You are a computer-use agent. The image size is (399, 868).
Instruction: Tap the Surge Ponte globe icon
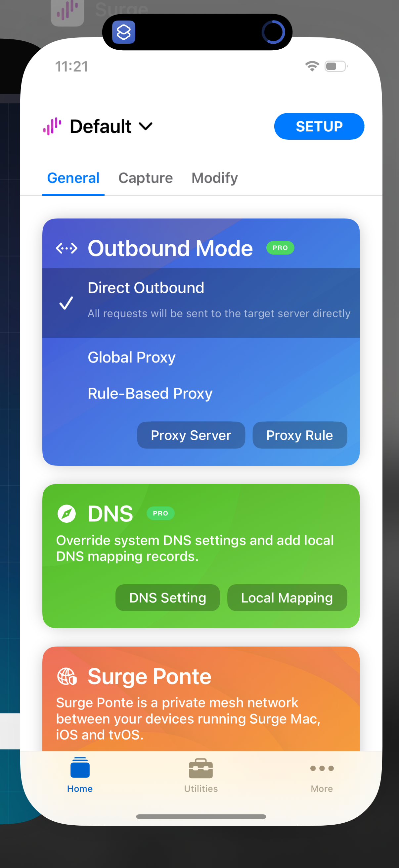tap(67, 676)
